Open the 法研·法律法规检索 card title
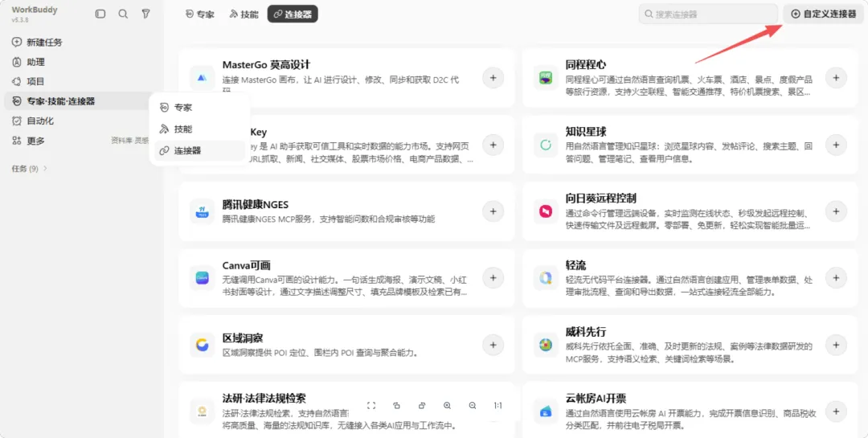The width and height of the screenshot is (868, 438). pyautogui.click(x=264, y=398)
